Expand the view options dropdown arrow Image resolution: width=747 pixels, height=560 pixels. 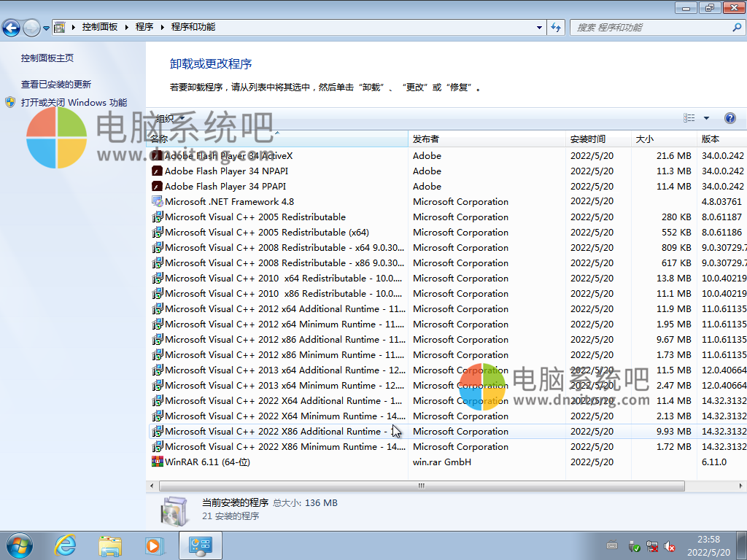[x=706, y=118]
